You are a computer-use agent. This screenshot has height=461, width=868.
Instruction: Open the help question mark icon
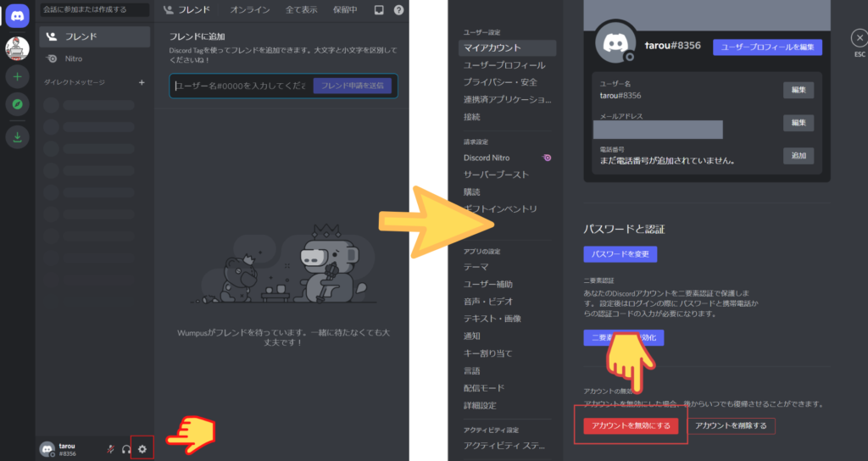coord(398,10)
